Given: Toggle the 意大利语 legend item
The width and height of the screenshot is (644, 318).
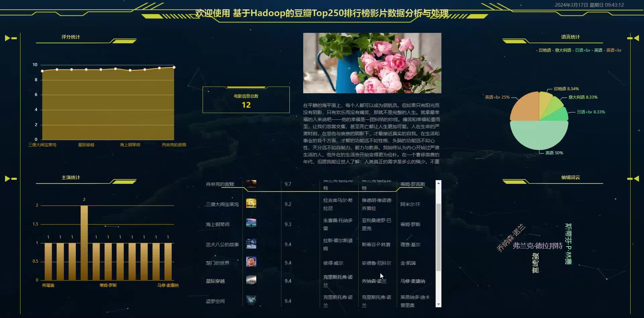Looking at the screenshot, I should pos(561,50).
